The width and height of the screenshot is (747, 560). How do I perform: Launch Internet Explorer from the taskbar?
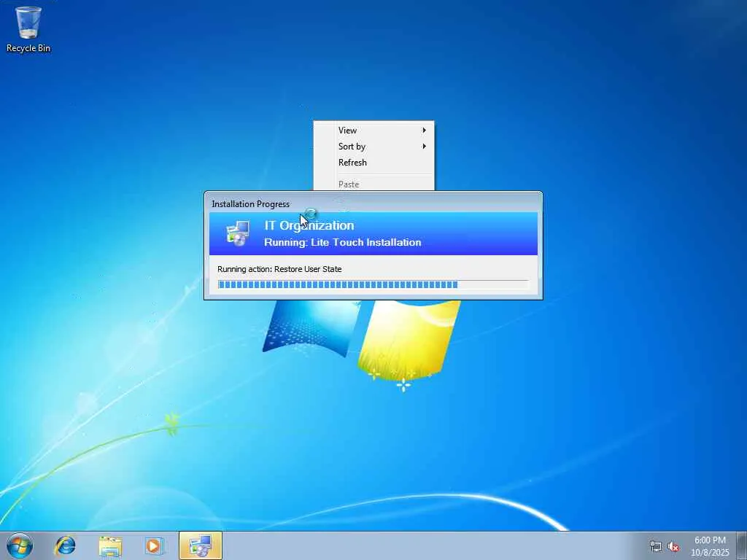click(65, 545)
